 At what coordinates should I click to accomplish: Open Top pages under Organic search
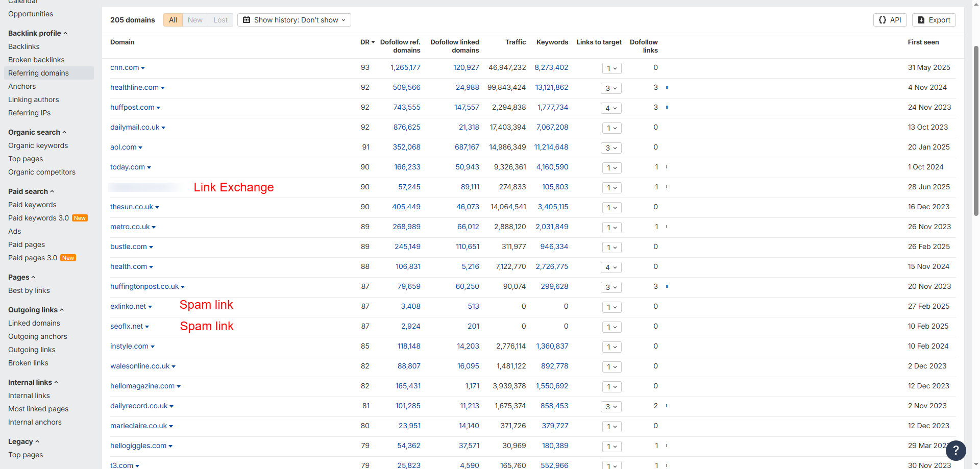tap(26, 159)
